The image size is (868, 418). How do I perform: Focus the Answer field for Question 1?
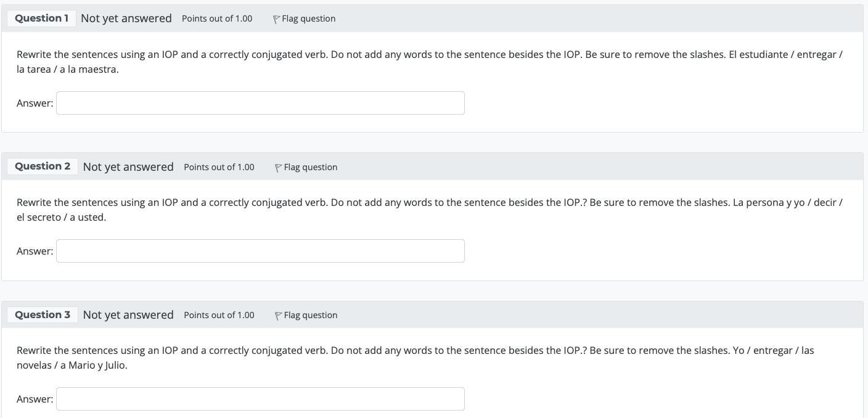pyautogui.click(x=260, y=103)
